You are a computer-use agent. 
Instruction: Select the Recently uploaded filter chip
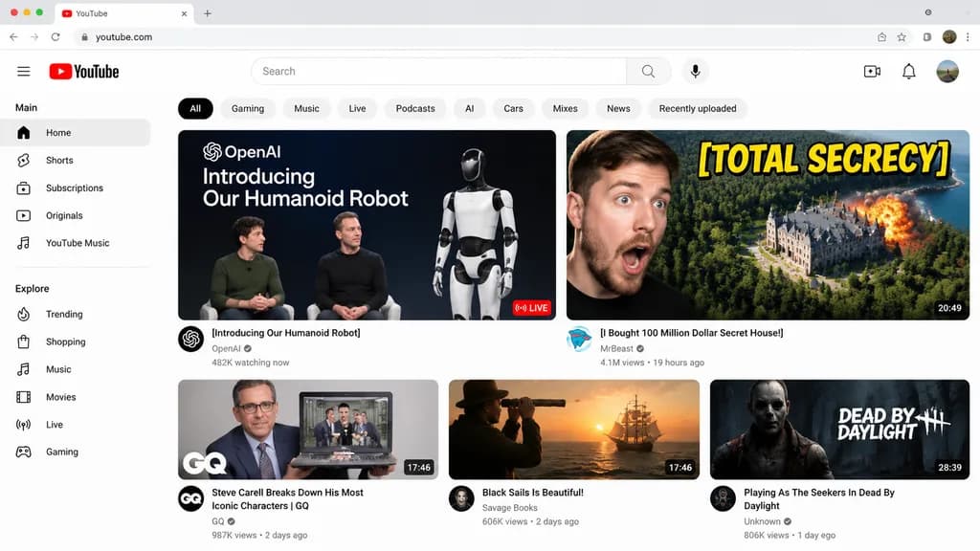(698, 109)
